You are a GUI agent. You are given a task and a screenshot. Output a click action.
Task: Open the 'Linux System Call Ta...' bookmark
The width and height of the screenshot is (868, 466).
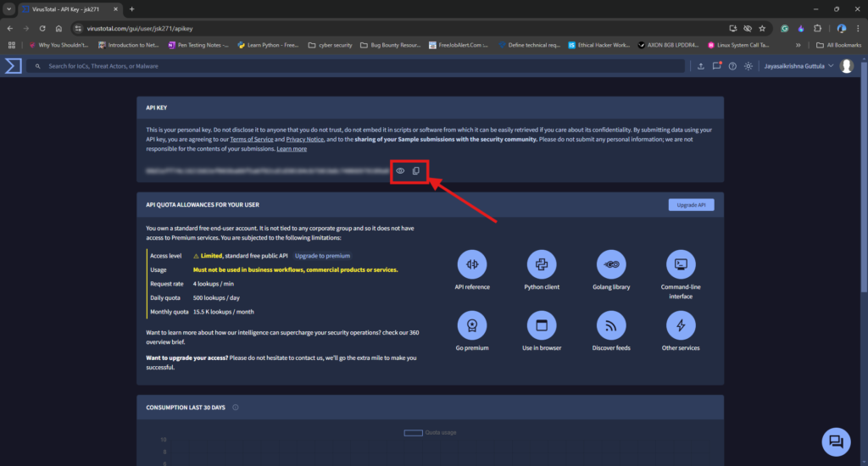738,46
